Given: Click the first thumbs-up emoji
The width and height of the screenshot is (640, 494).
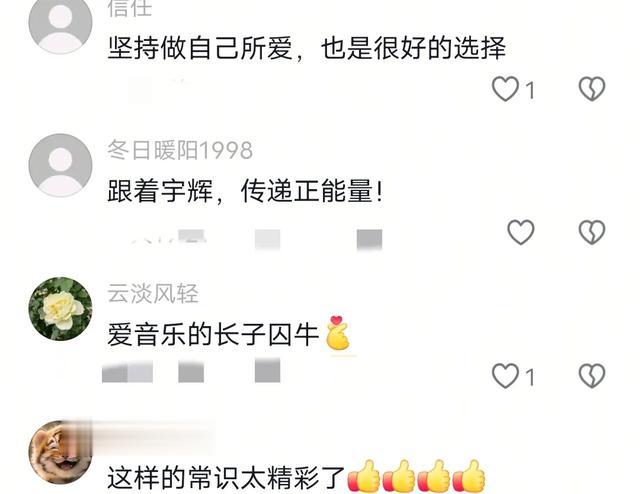Looking at the screenshot, I should point(363,476).
